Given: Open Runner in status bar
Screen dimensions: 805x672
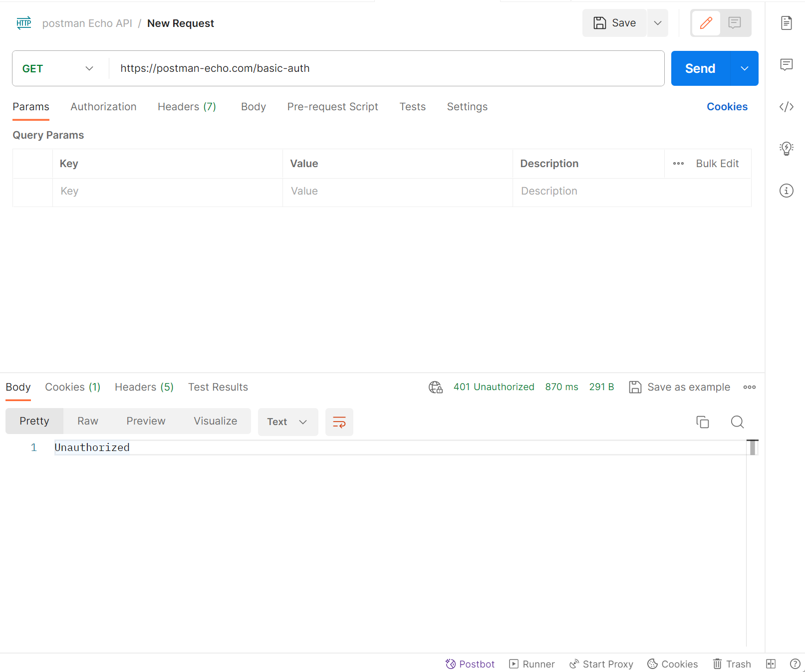Looking at the screenshot, I should coord(532,664).
